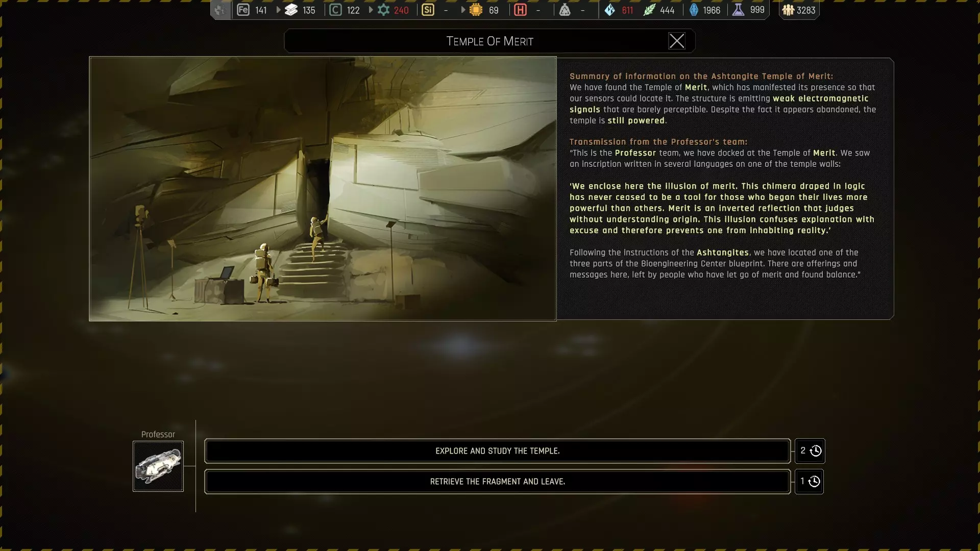
Task: Click the microchip electronics resource icon
Action: [476, 10]
